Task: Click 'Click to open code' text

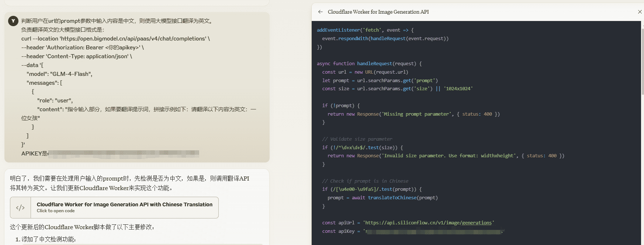Action: pos(56,211)
